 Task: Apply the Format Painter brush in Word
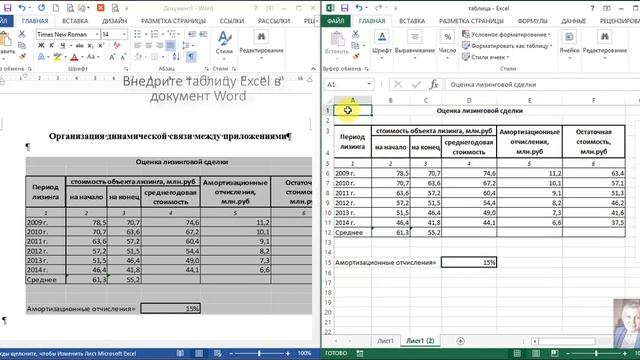(22, 57)
